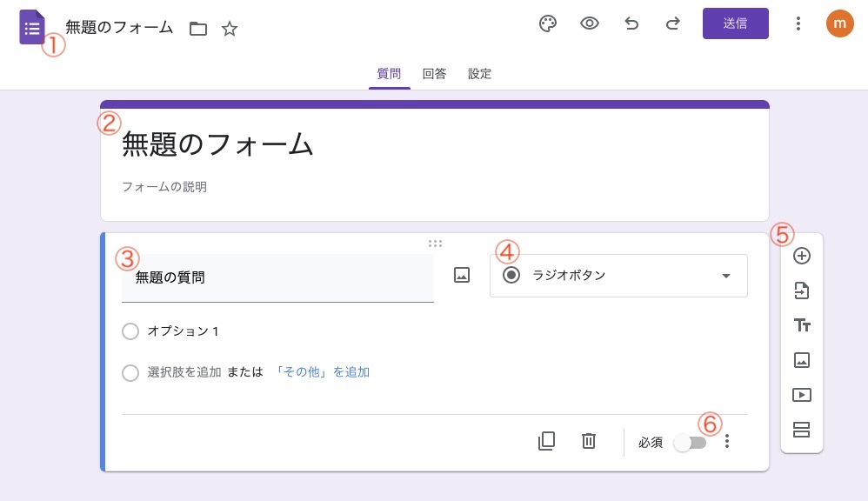This screenshot has height=501, width=868.
Task: Open the ラジオボタン question type dropdown
Action: pos(618,276)
